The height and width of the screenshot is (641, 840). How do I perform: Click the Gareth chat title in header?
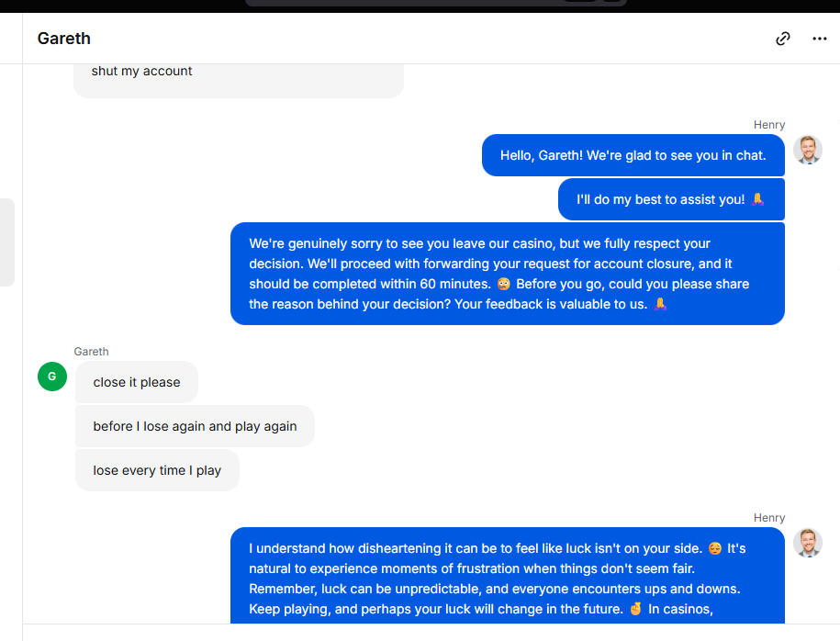click(64, 39)
